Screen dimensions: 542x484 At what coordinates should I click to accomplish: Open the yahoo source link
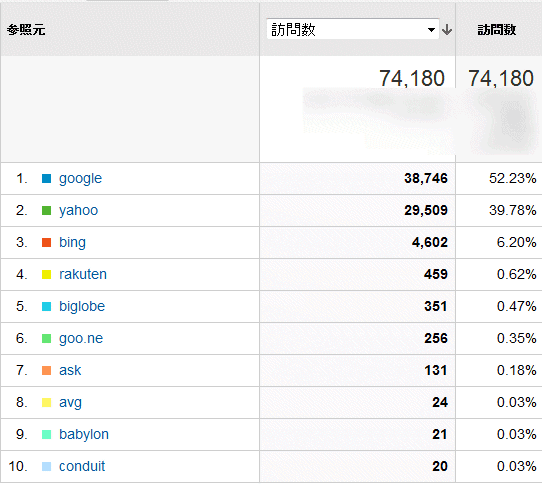coord(78,211)
